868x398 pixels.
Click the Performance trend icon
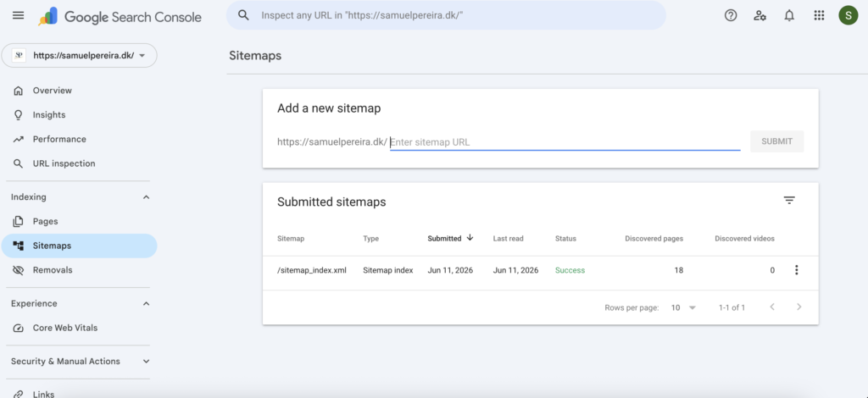[19, 139]
